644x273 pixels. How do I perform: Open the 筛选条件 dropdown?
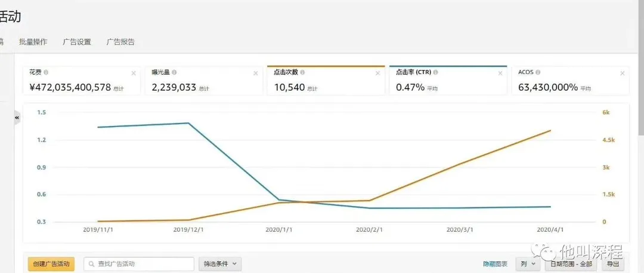[x=220, y=264]
